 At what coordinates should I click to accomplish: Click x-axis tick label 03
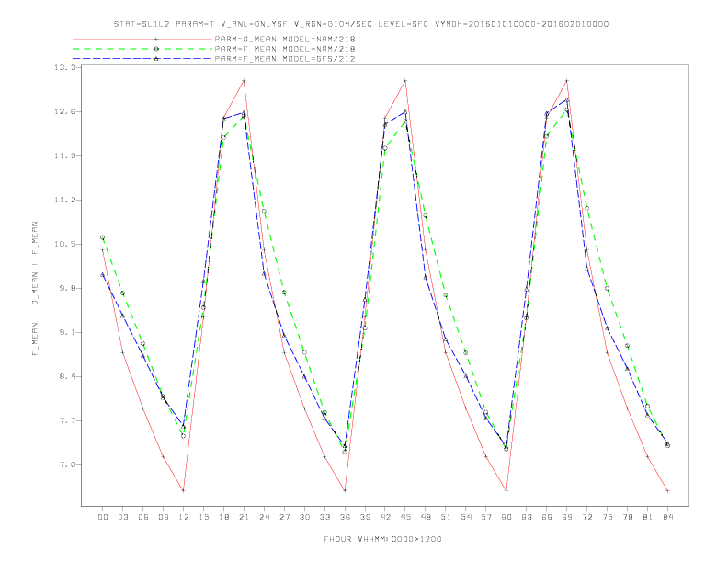point(122,517)
